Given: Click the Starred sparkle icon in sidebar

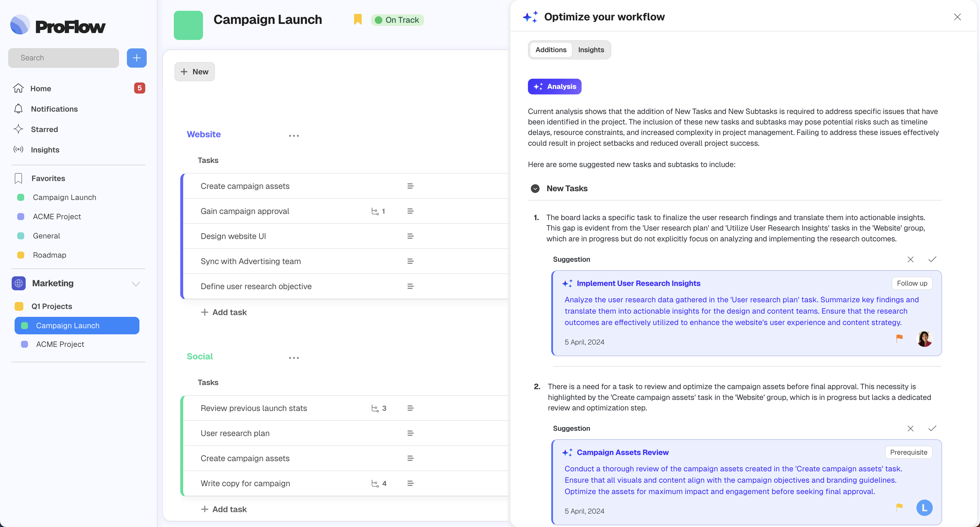Looking at the screenshot, I should [18, 129].
